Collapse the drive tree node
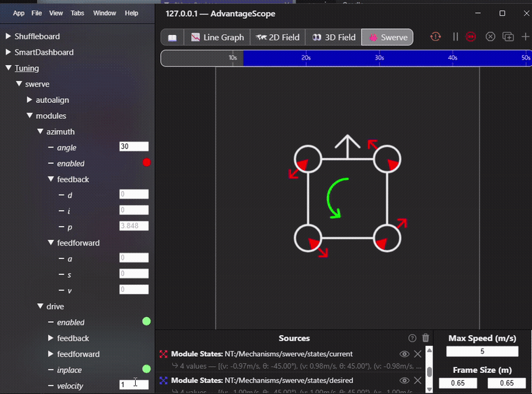The height and width of the screenshot is (394, 532). click(x=40, y=307)
